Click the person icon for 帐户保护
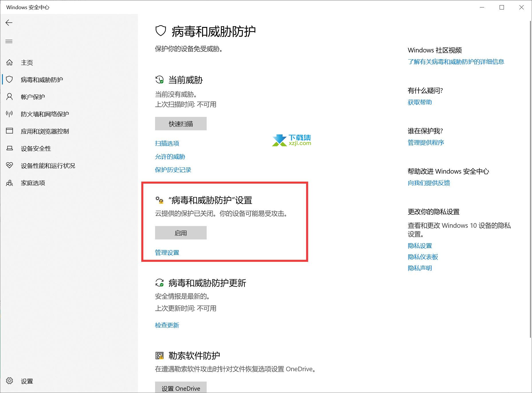532x393 pixels. point(9,97)
